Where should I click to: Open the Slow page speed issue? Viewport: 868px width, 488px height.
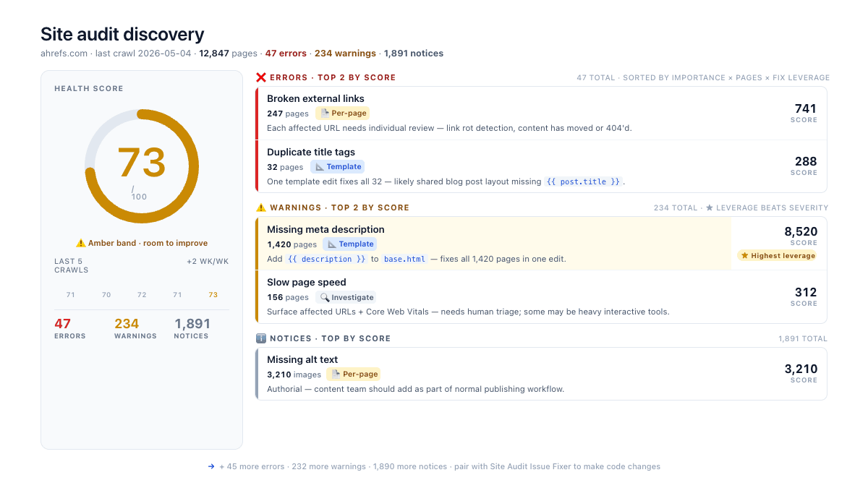tap(541, 296)
